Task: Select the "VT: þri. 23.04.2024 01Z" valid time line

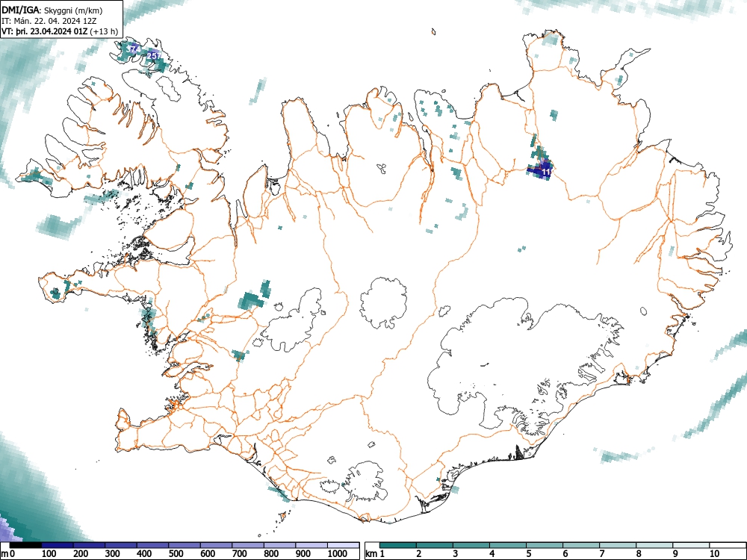Action: (x=46, y=31)
